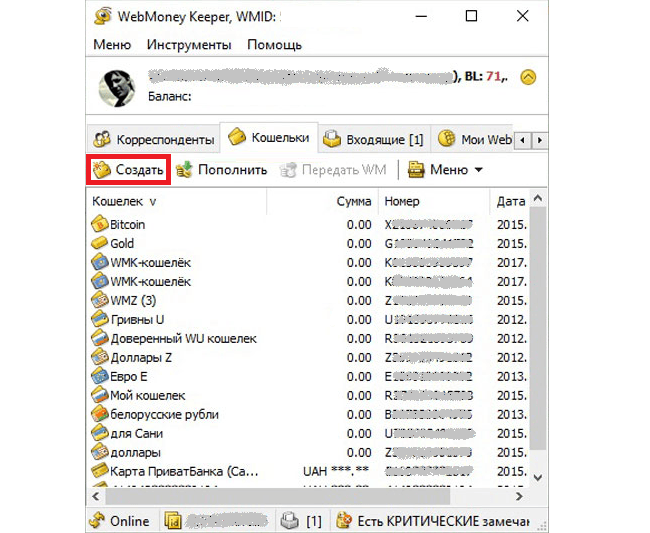650x533 pixels.
Task: Click the Bitcoin 0.00 sum cell
Action: pos(359,225)
